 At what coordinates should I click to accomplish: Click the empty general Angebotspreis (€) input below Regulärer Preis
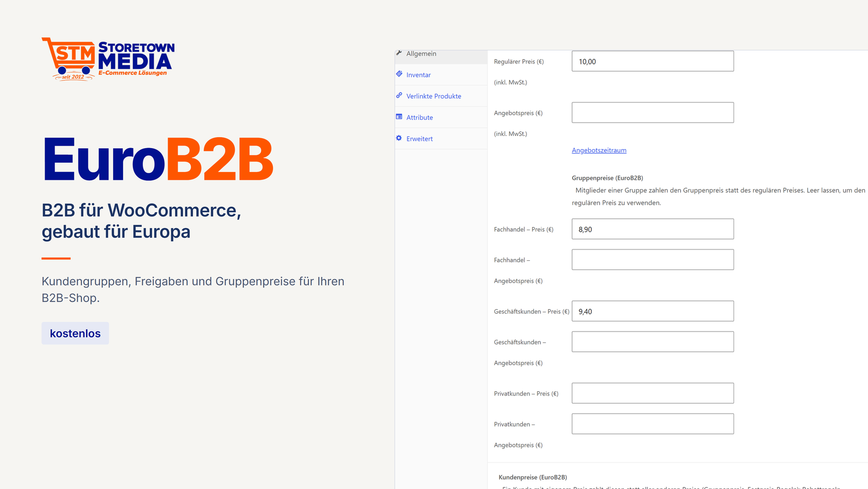point(653,113)
